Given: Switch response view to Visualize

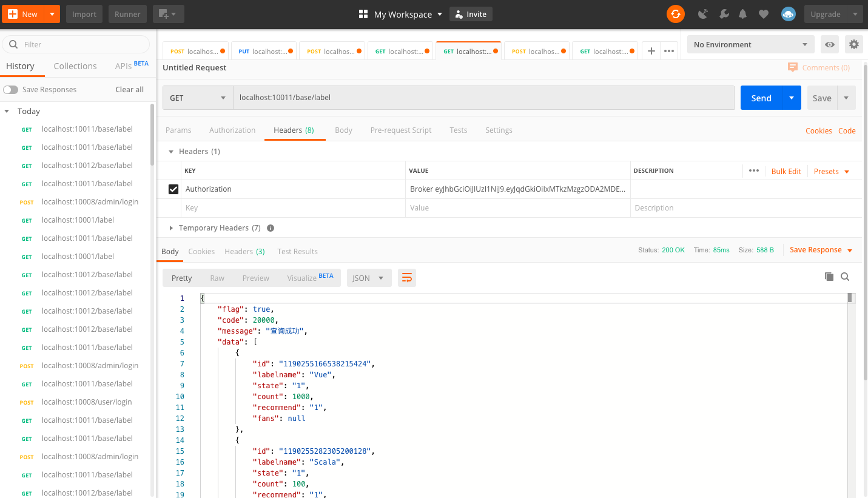Looking at the screenshot, I should [310, 278].
